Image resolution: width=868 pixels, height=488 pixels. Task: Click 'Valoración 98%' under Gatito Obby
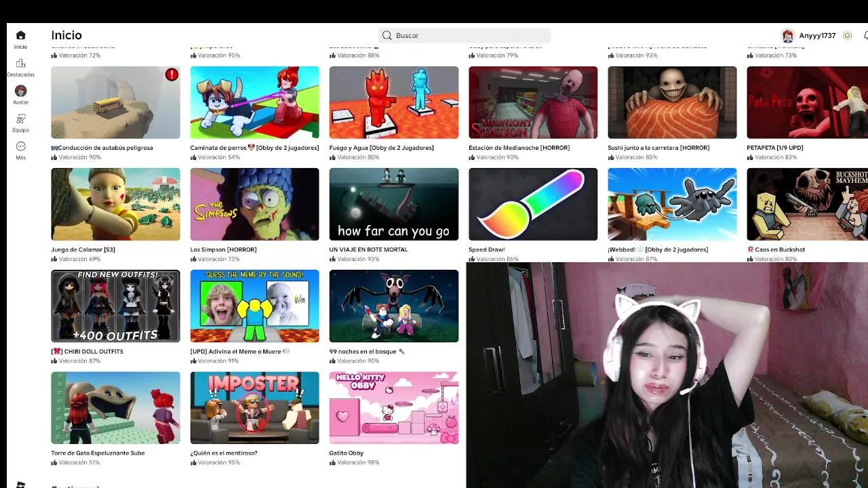pos(354,462)
